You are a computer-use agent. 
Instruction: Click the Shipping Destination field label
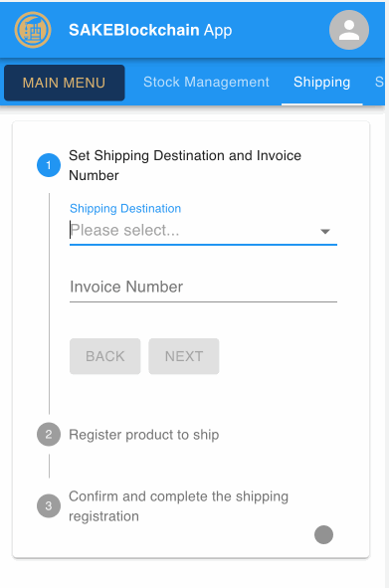(x=125, y=209)
